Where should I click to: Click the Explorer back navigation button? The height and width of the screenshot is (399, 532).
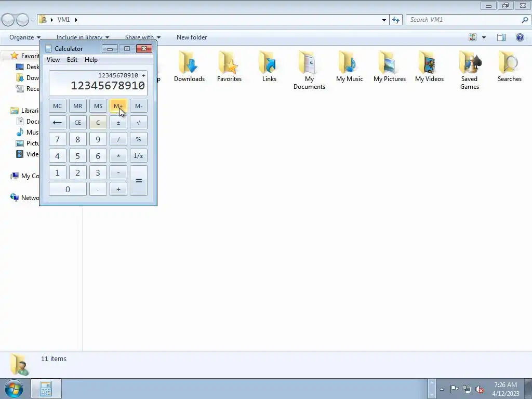pyautogui.click(x=8, y=20)
